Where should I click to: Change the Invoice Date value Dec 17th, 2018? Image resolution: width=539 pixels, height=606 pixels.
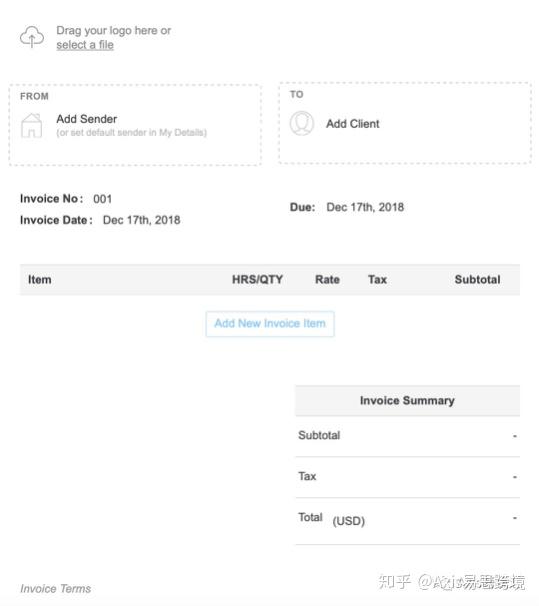pyautogui.click(x=141, y=220)
